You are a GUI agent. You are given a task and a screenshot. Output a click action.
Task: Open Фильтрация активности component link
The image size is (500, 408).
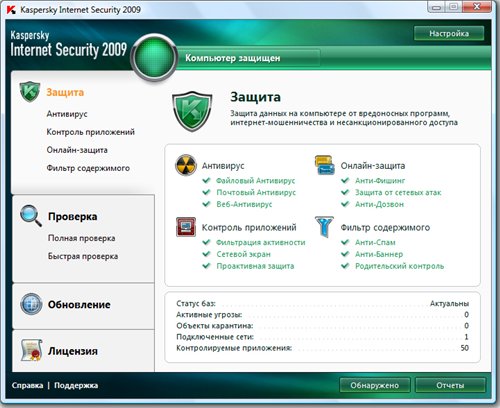click(x=261, y=242)
